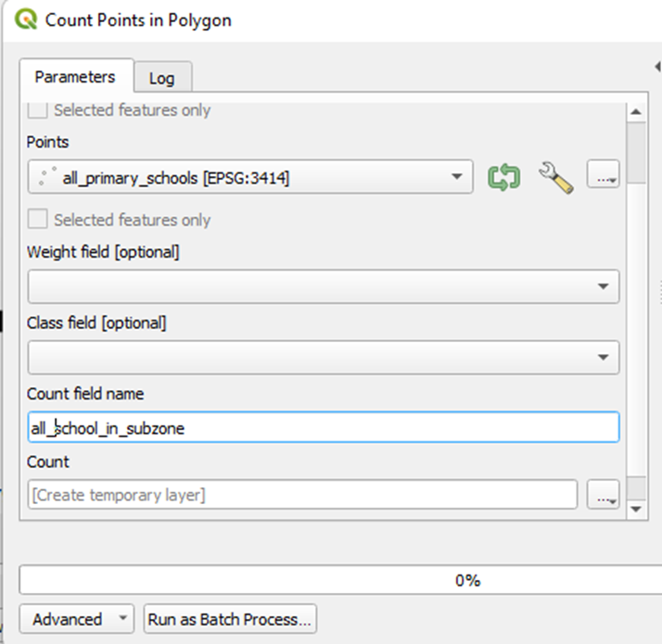Click the browse button beside the Count output
The width and height of the screenshot is (662, 644).
(603, 496)
